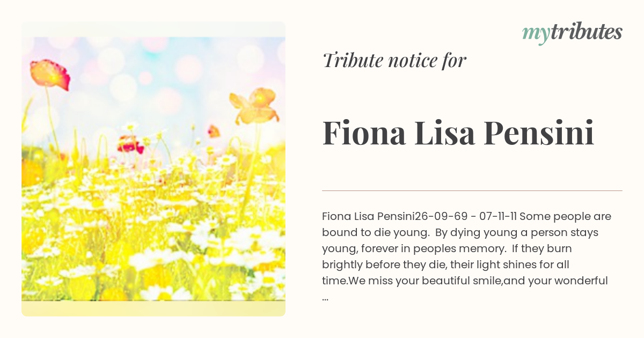
Task: Click the red poppy at top-left of image
Action: point(50,75)
